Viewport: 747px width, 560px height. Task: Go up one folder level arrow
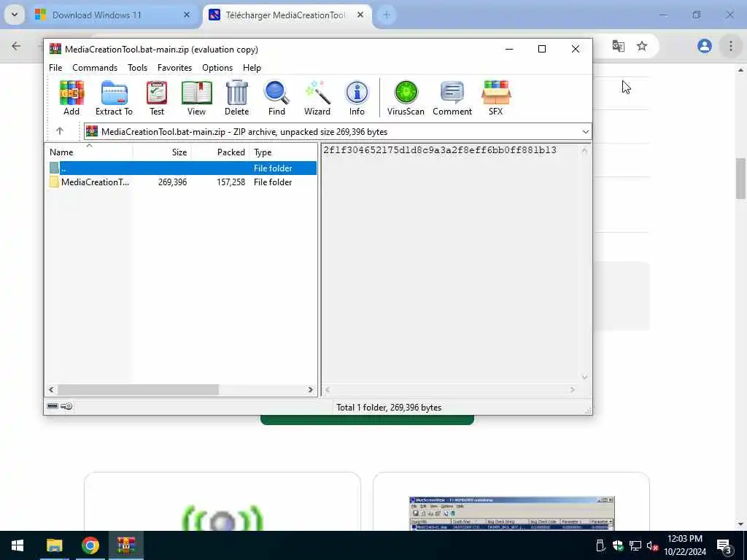pyautogui.click(x=60, y=131)
